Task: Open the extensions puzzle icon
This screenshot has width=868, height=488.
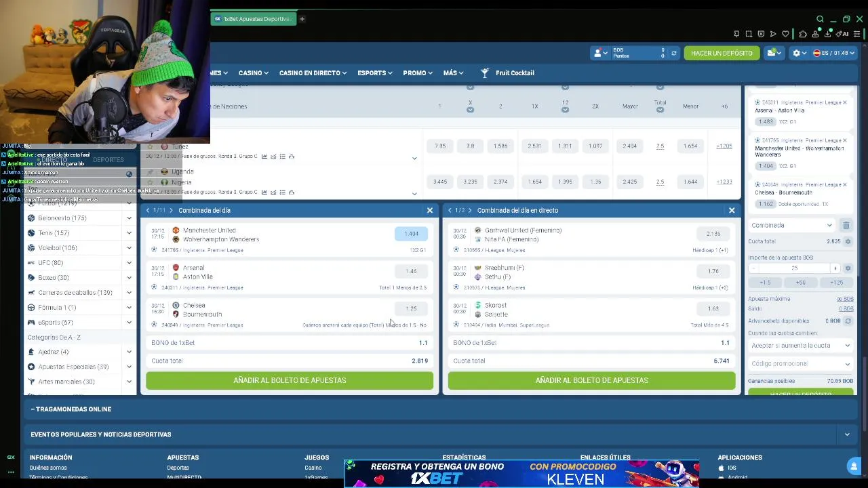Action: coord(803,34)
